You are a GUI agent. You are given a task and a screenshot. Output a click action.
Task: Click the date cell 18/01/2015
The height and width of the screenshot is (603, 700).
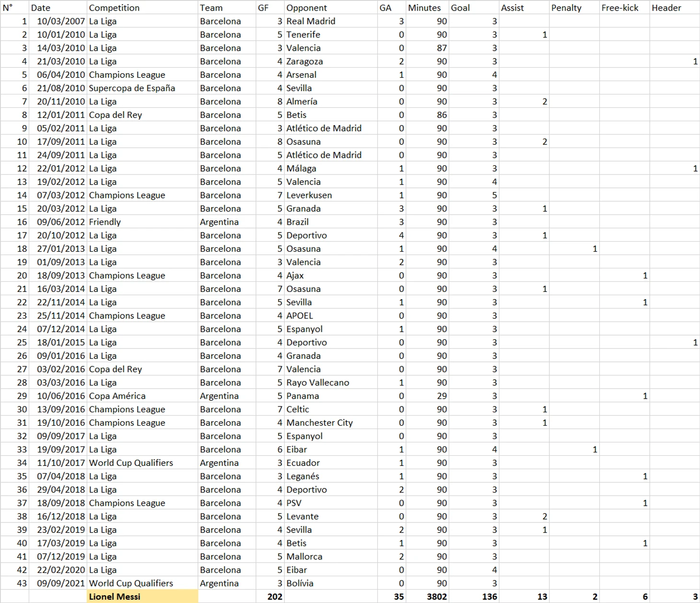click(x=58, y=342)
